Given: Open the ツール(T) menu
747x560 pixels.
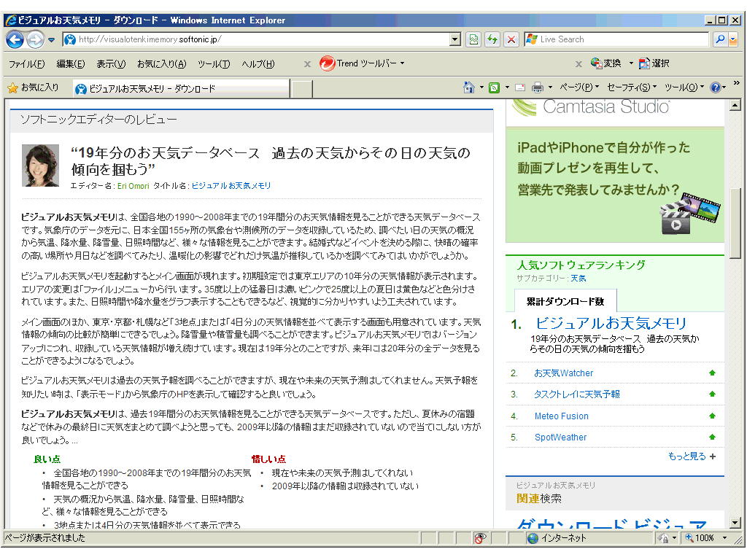Looking at the screenshot, I should tap(213, 64).
